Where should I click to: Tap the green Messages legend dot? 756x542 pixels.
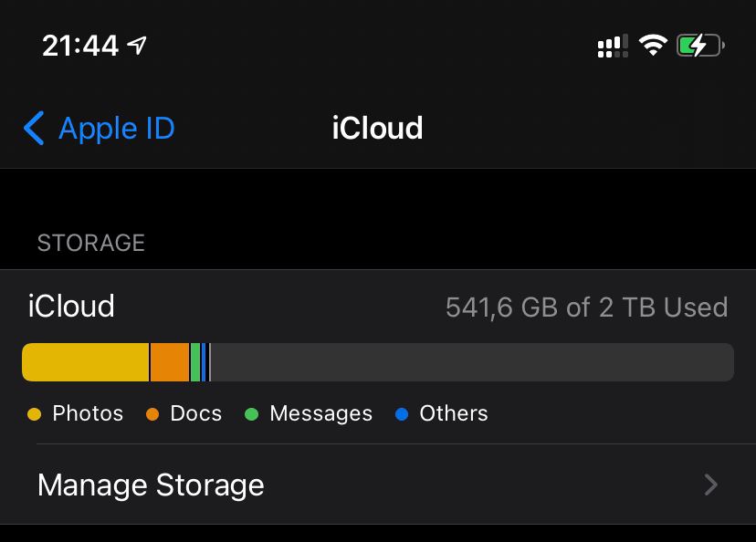click(252, 414)
